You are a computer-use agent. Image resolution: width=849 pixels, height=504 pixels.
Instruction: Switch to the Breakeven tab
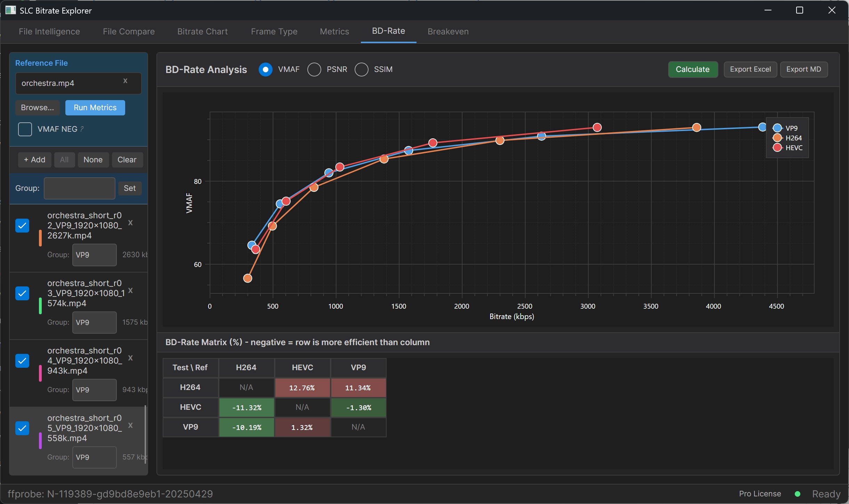click(x=448, y=32)
